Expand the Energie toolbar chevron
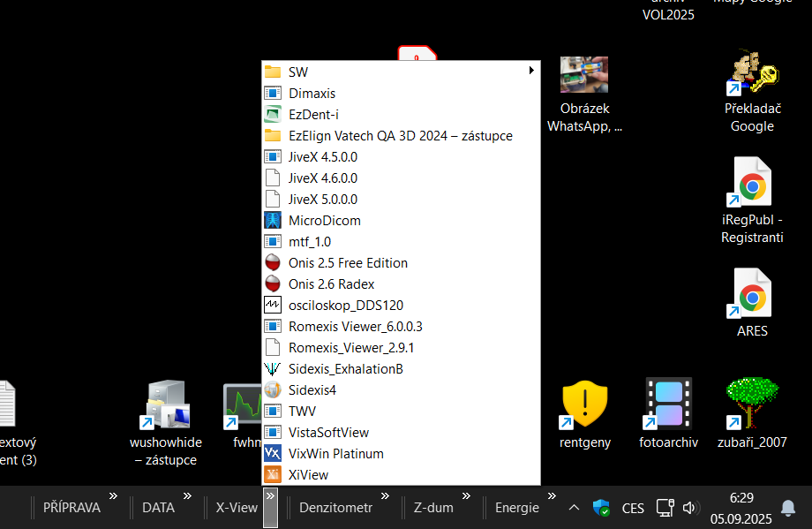The height and width of the screenshot is (529, 812). coord(552,496)
